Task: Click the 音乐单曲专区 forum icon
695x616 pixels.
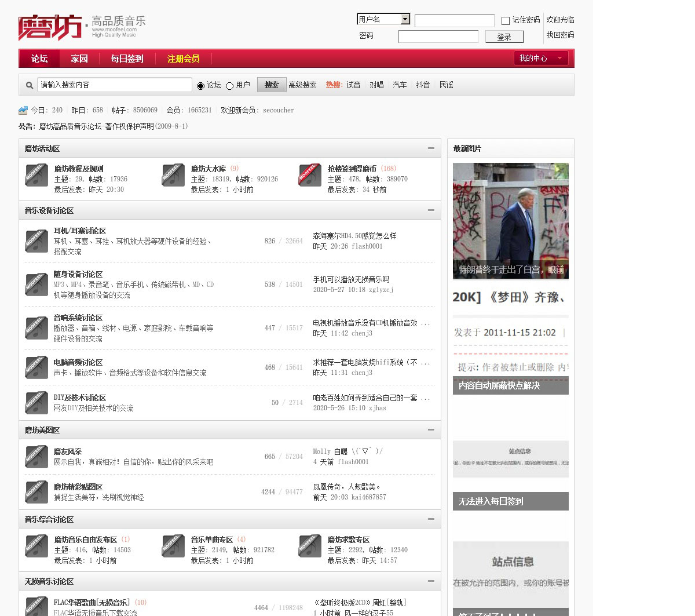Action: (173, 546)
